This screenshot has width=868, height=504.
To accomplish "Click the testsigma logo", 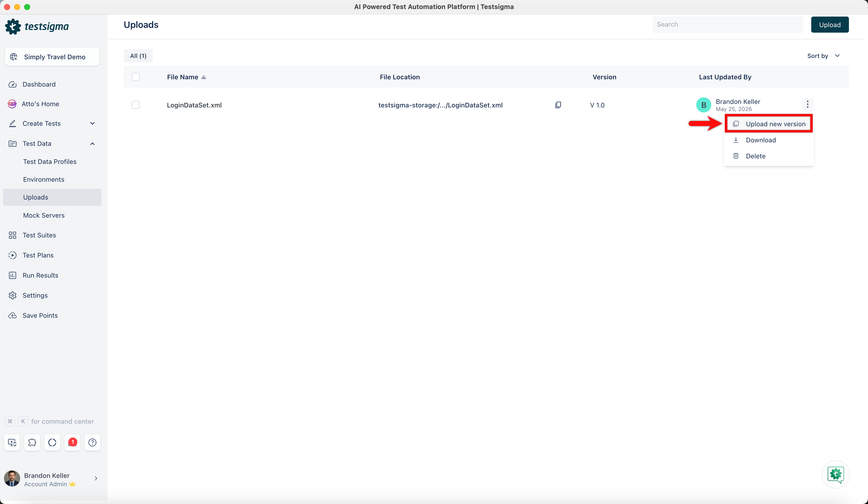I will pyautogui.click(x=37, y=27).
